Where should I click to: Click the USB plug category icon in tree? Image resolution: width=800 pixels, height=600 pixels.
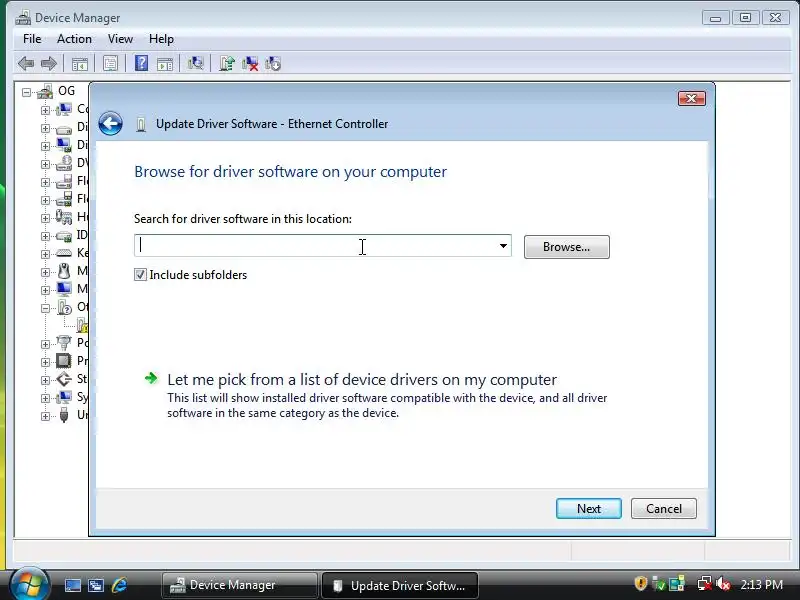(64, 415)
